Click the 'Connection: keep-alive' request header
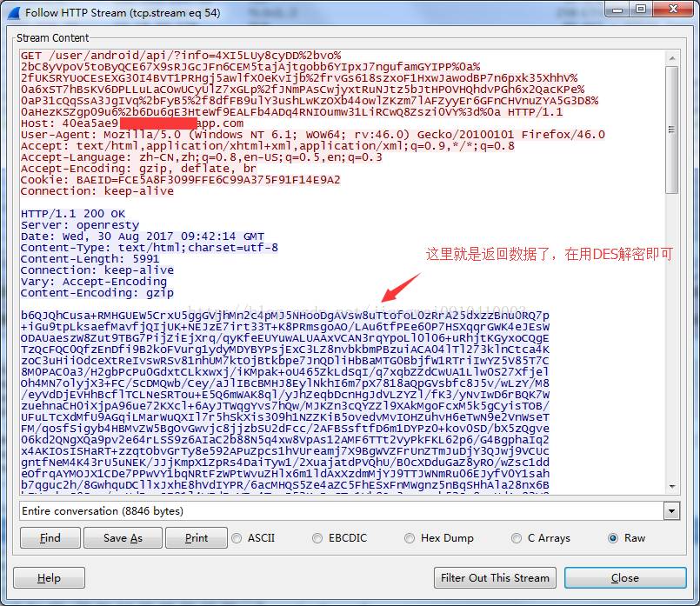The height and width of the screenshot is (606, 700). point(97,191)
